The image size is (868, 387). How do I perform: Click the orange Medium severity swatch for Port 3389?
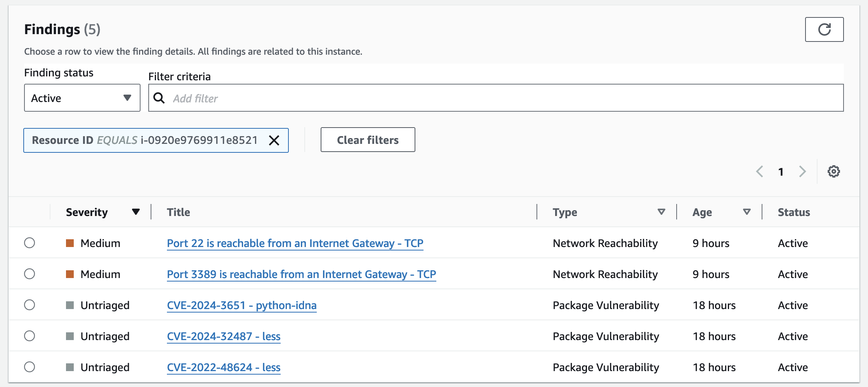[x=70, y=274]
